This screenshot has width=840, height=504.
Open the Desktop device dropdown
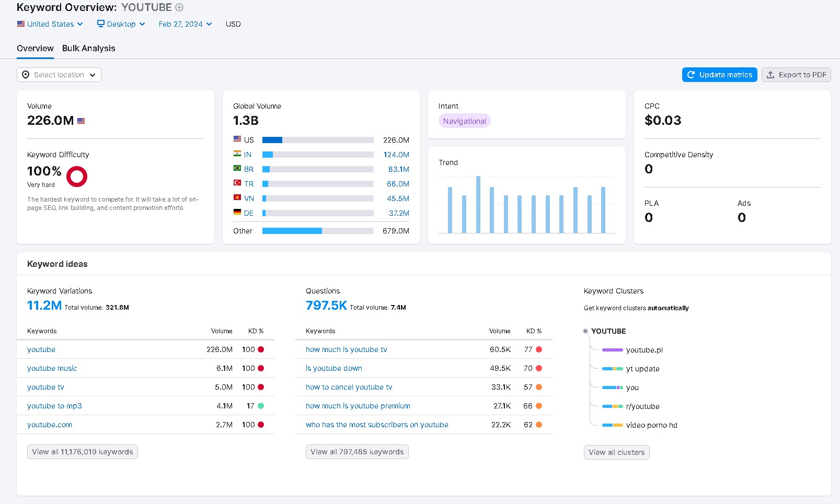121,24
